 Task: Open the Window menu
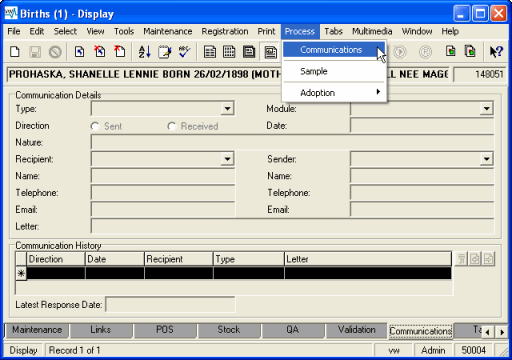click(417, 31)
